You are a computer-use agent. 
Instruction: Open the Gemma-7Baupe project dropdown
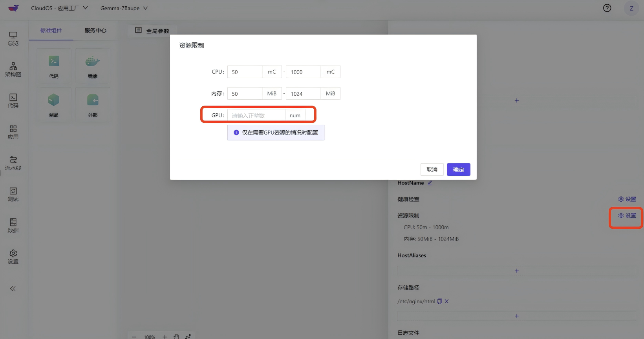click(x=124, y=8)
